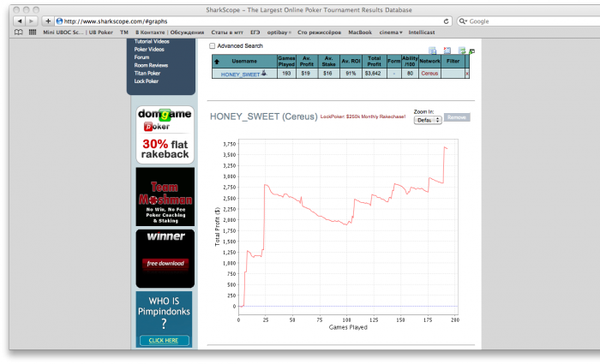Toggle the Advanced Search checkbox
600x364 pixels.
(x=212, y=46)
